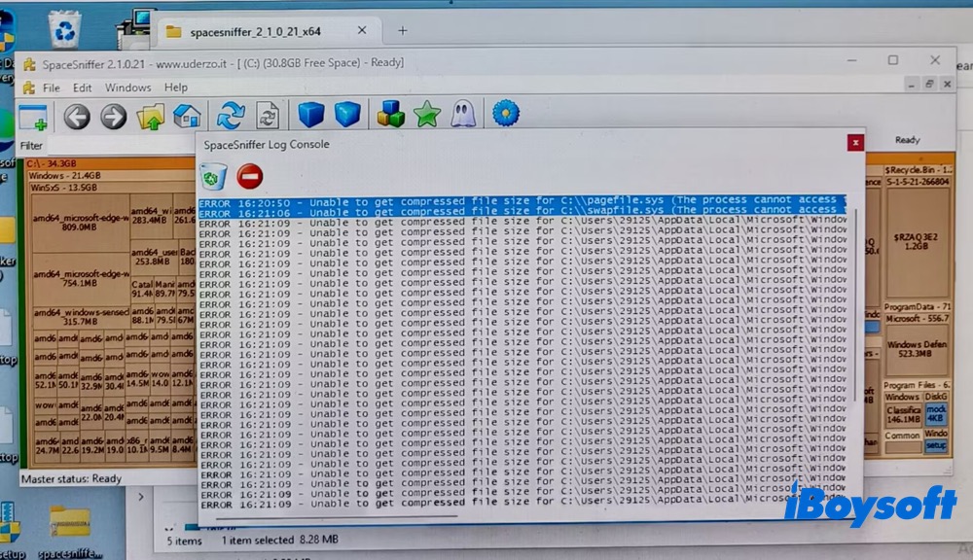The image size is (973, 560).
Task: Click the rescan document icon
Action: pyautogui.click(x=269, y=116)
